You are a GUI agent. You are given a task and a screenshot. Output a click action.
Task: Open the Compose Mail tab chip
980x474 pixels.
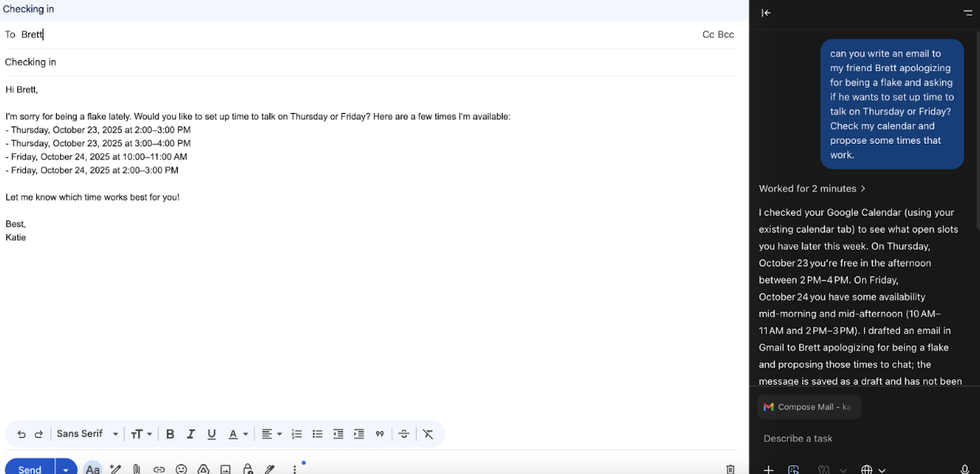[808, 407]
